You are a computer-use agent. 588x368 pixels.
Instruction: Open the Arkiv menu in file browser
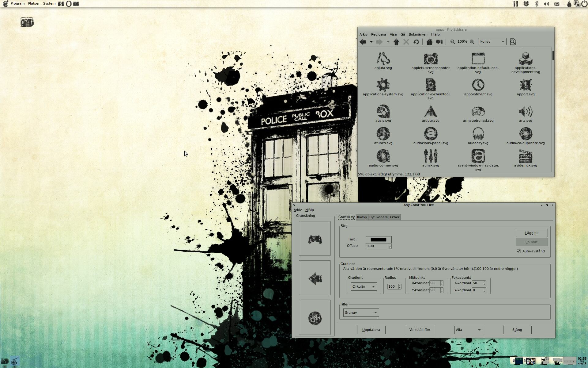(x=363, y=34)
